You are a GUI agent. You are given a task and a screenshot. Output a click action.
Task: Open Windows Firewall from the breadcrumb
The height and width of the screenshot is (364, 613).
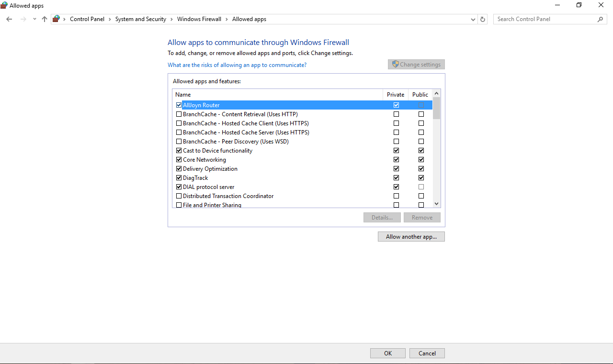(199, 19)
